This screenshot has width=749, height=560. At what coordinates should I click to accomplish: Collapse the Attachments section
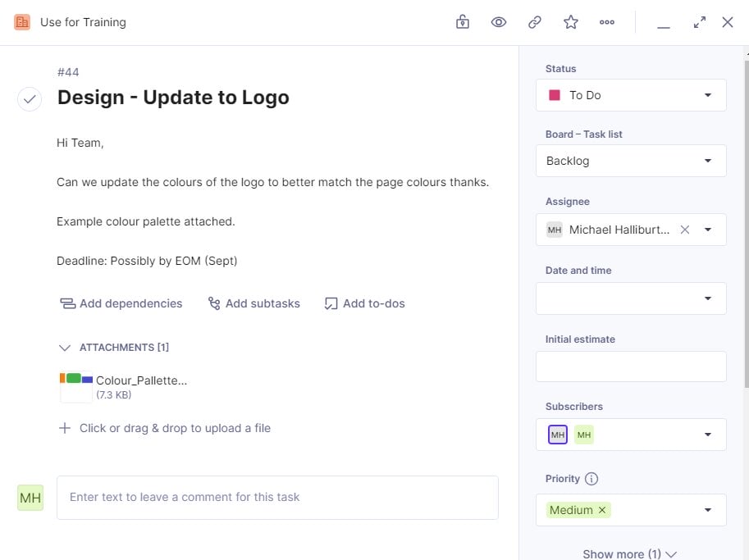pyautogui.click(x=65, y=348)
